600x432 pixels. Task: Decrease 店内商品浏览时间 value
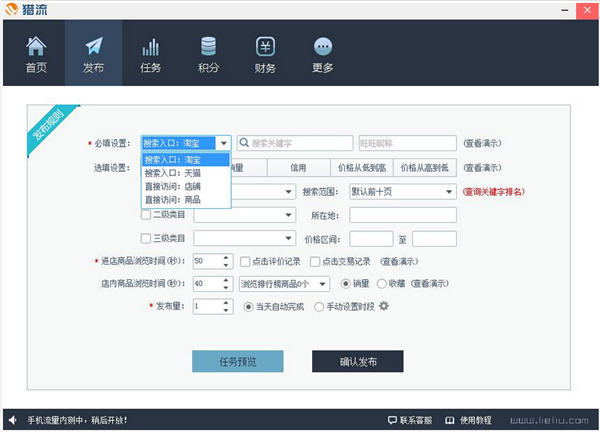click(x=226, y=287)
